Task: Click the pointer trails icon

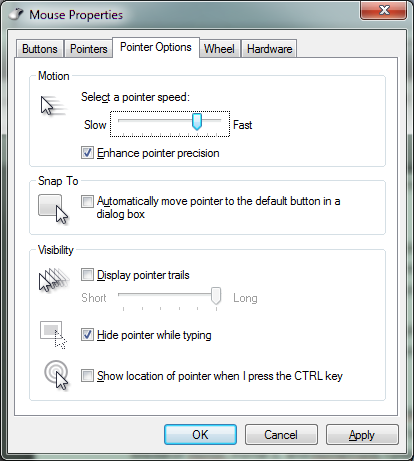Action: pyautogui.click(x=54, y=280)
